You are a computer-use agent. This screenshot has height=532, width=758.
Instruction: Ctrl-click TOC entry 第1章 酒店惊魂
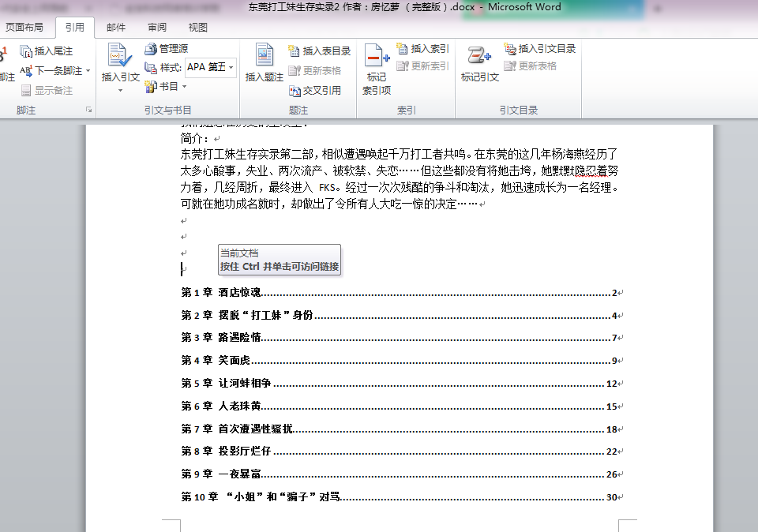tap(221, 292)
